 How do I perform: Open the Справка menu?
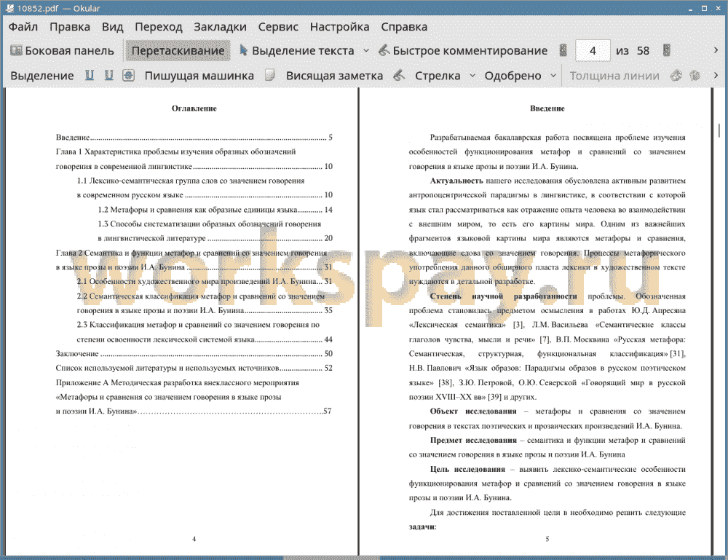click(x=404, y=27)
